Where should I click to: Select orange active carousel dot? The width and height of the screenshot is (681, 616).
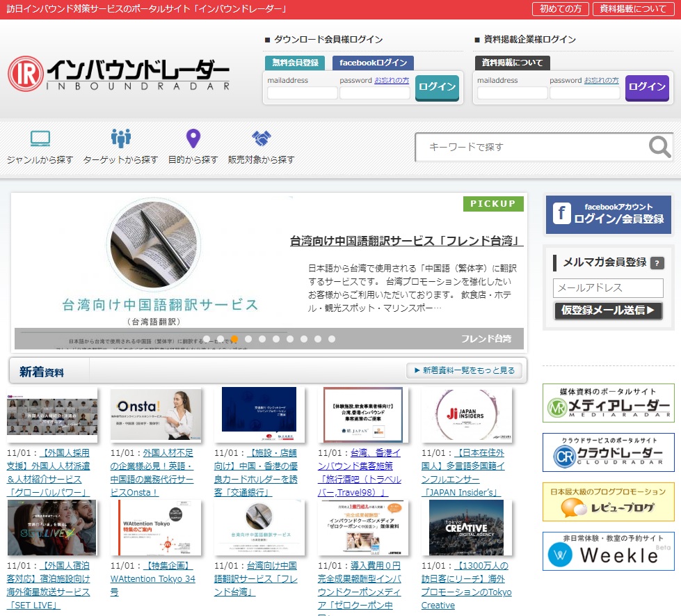pos(234,339)
